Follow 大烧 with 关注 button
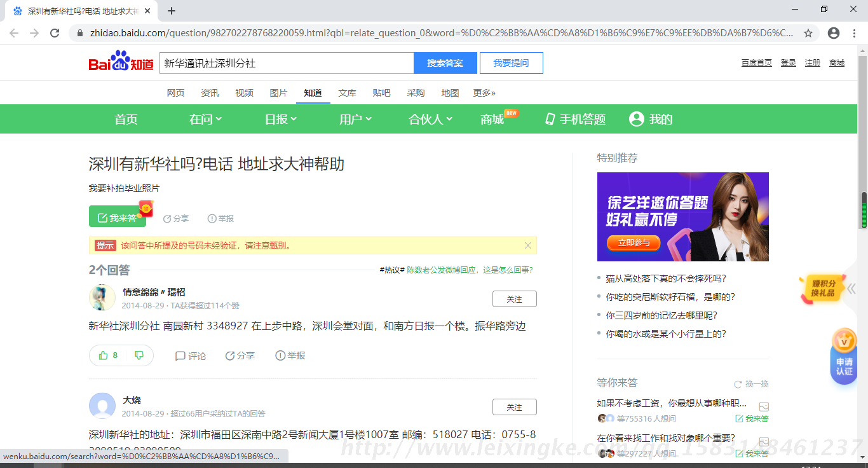 click(514, 407)
